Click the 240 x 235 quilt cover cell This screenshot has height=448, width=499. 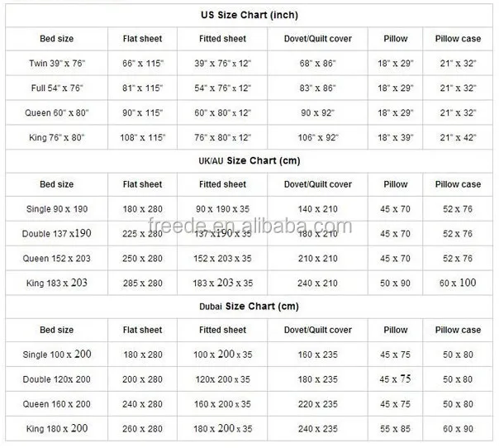(x=317, y=429)
